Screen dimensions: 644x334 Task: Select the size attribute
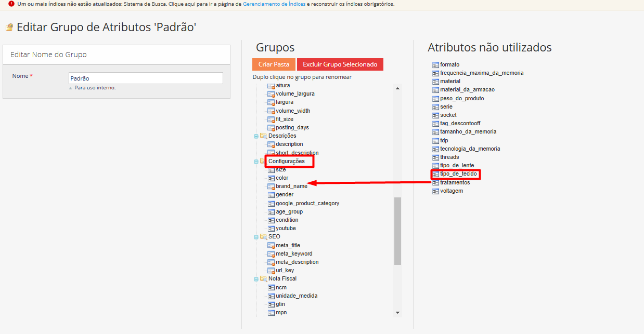point(281,170)
